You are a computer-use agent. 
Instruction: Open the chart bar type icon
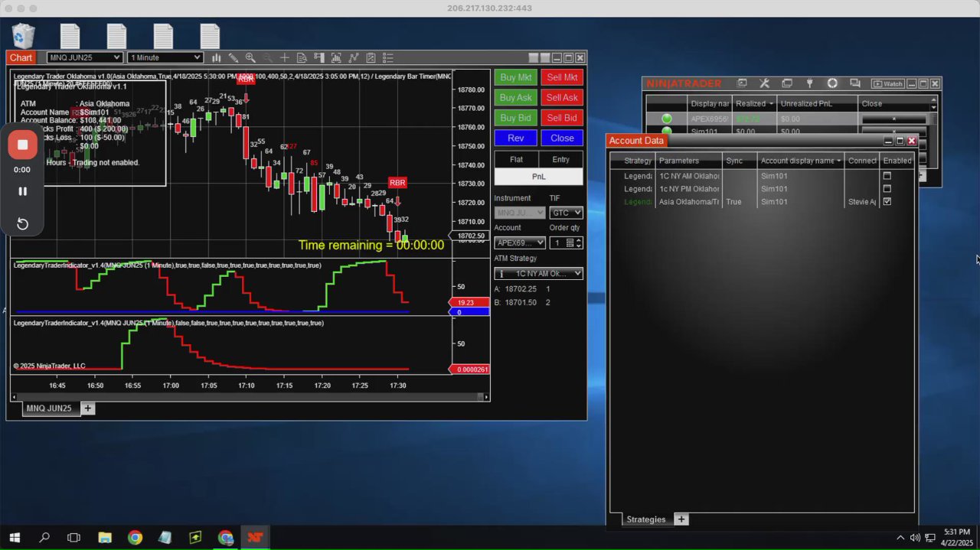(x=217, y=57)
